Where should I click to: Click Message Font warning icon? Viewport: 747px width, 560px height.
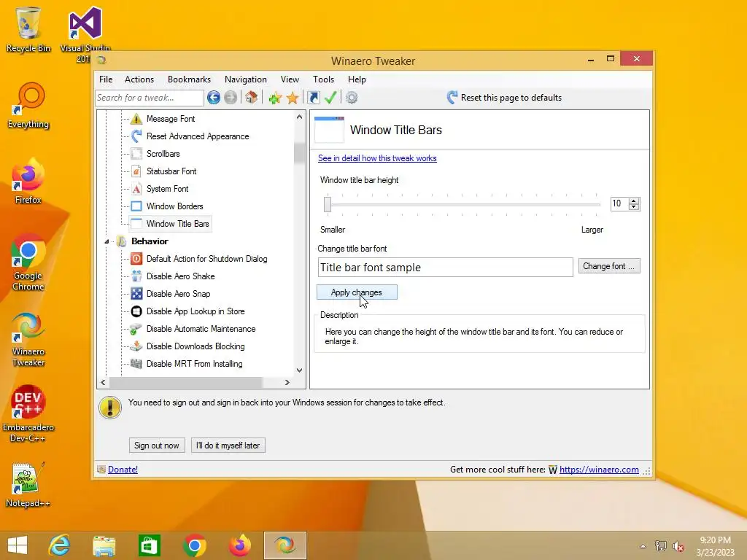pyautogui.click(x=136, y=119)
